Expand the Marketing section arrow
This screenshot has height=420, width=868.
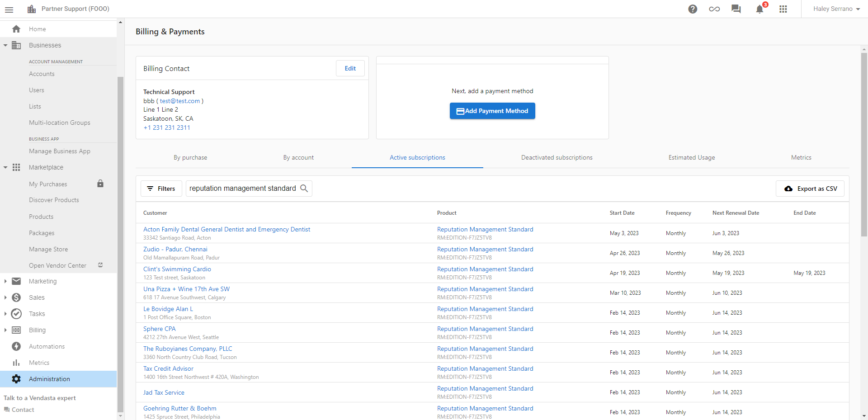pos(5,281)
